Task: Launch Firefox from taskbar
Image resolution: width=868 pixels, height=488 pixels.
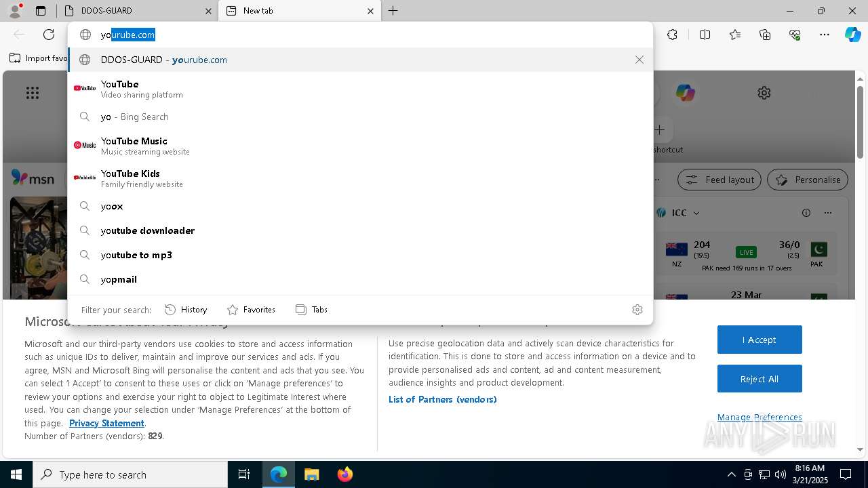Action: pos(344,474)
